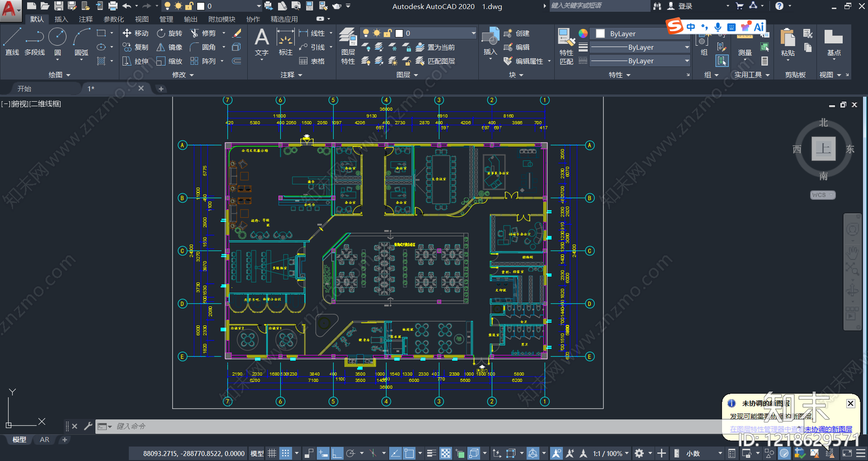Expand the Block (块) panel
The width and height of the screenshot is (868, 461).
516,75
